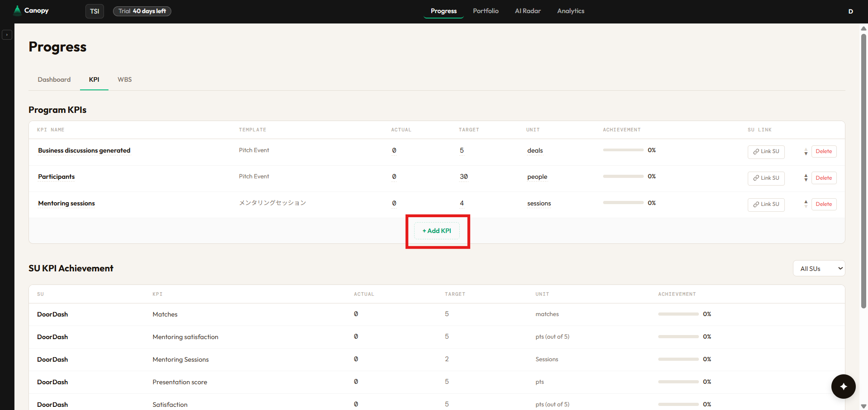The width and height of the screenshot is (868, 410).
Task: Click the Business discussions generated KPI name
Action: point(84,151)
